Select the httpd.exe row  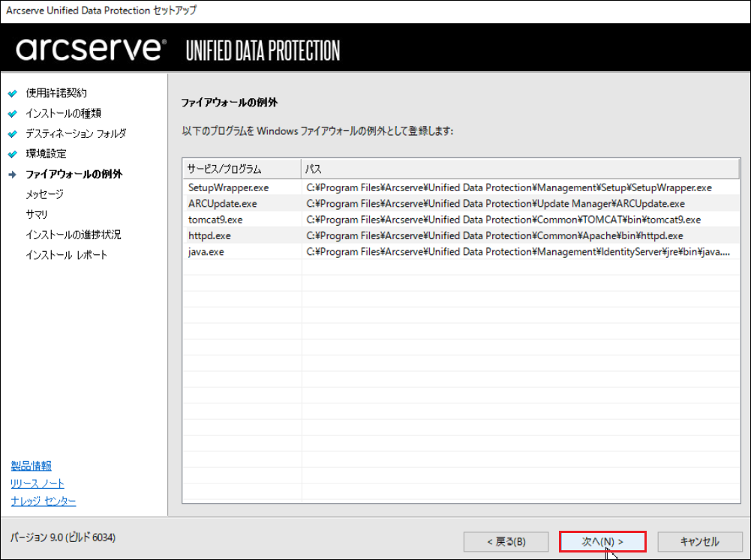click(461, 235)
